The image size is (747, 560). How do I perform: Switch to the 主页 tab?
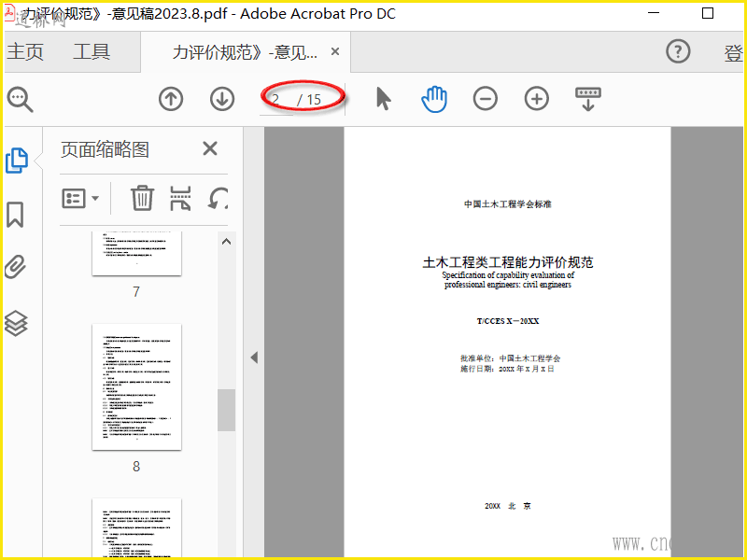click(25, 51)
